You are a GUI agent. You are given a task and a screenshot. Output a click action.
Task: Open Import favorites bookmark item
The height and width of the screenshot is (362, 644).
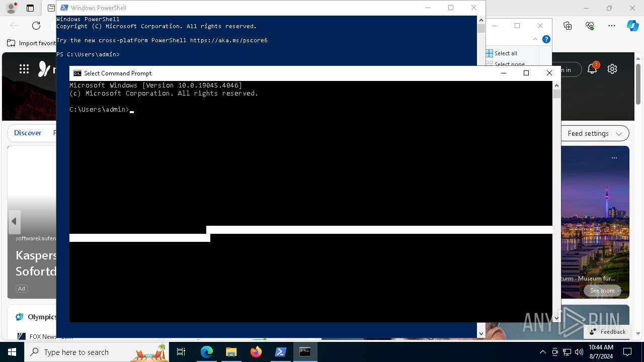click(x=31, y=43)
